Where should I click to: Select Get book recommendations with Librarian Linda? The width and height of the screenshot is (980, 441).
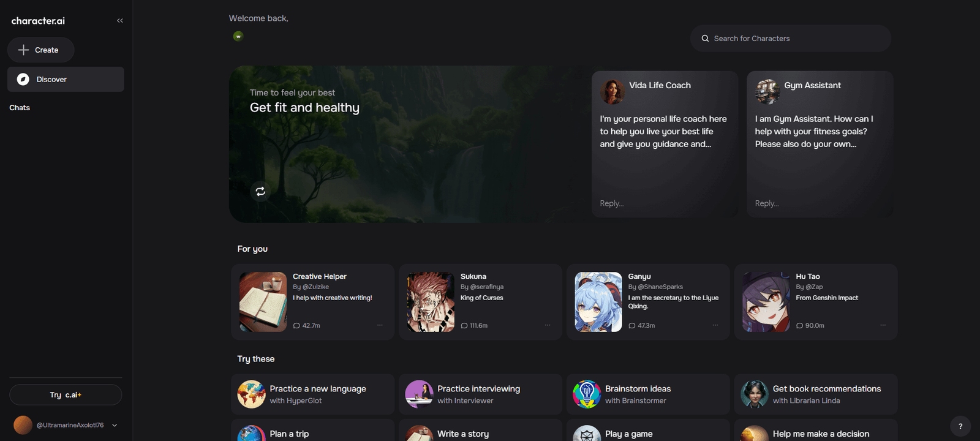coord(816,394)
